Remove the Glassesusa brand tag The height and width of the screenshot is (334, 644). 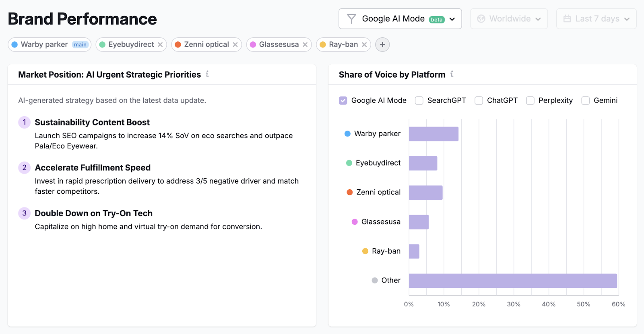[x=305, y=45]
